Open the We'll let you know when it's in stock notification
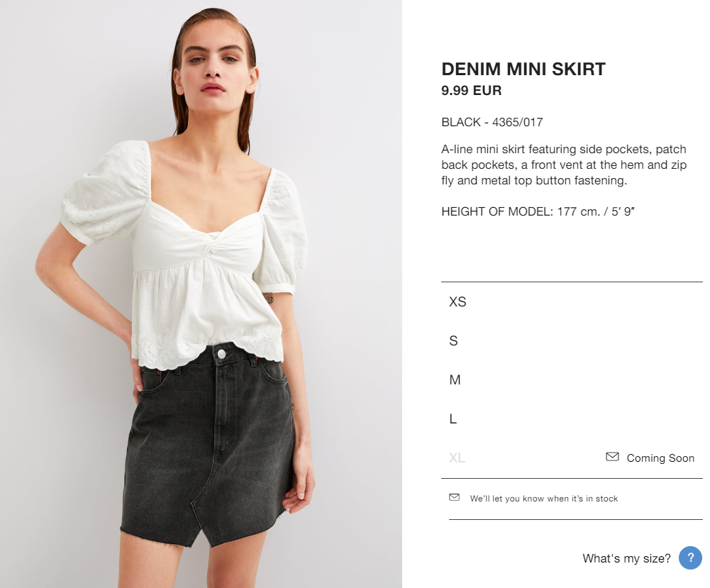 544,499
